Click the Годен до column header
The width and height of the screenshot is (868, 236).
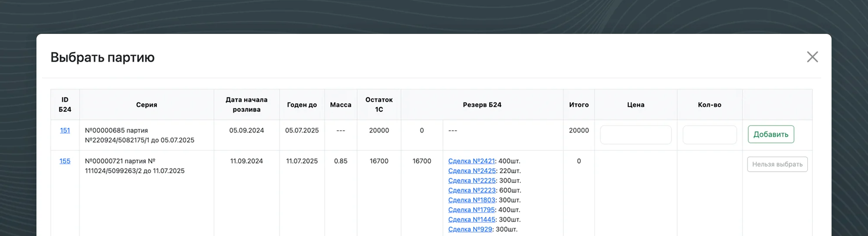click(x=302, y=105)
